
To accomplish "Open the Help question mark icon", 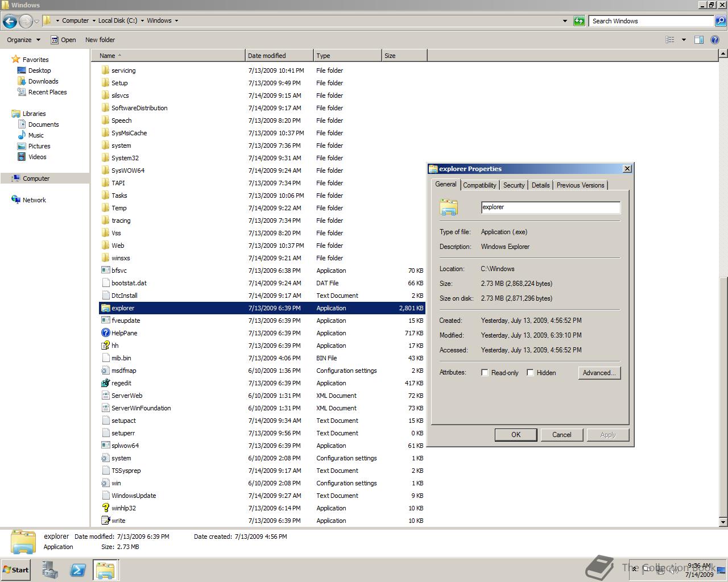I will (716, 40).
